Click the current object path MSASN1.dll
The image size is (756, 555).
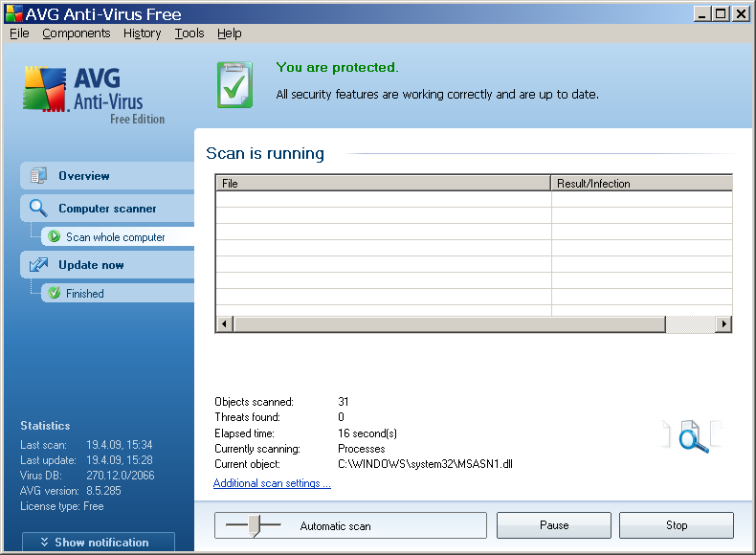(x=425, y=464)
